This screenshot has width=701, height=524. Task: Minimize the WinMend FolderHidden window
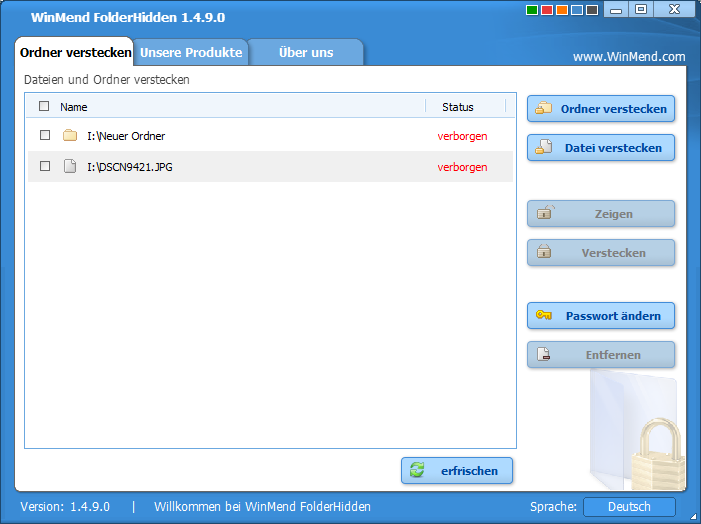click(x=616, y=9)
